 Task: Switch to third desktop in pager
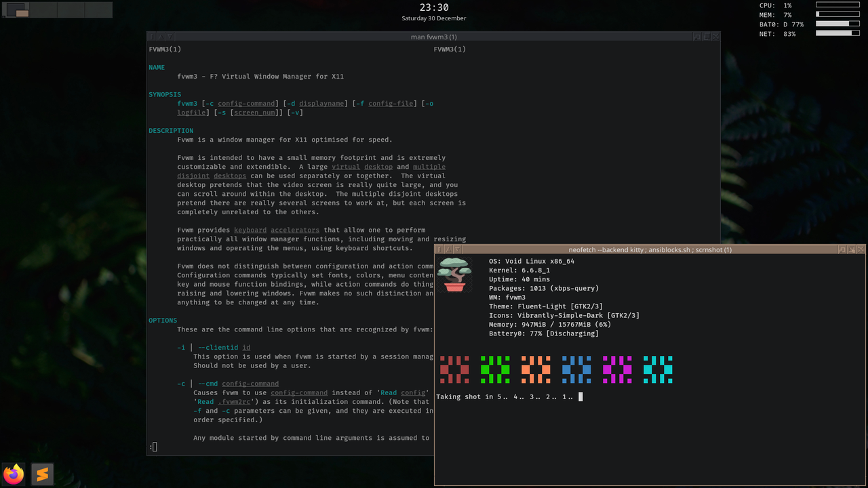[71, 9]
